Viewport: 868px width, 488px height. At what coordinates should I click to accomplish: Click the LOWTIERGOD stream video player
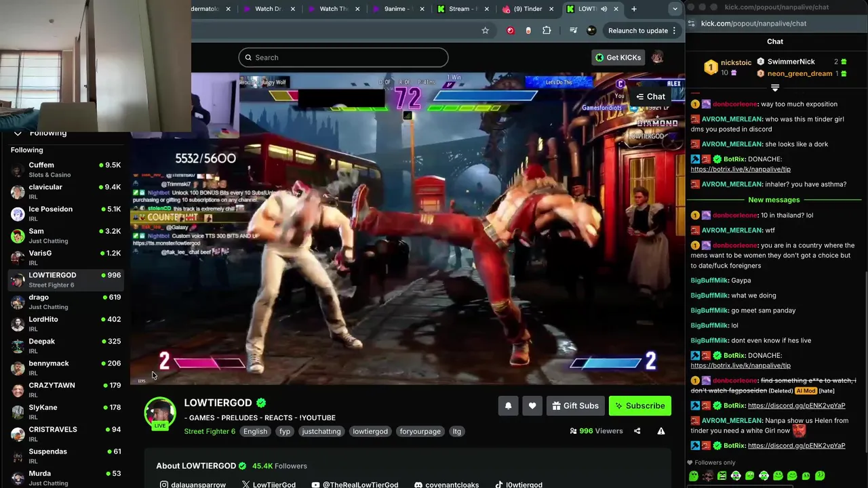[x=408, y=228]
